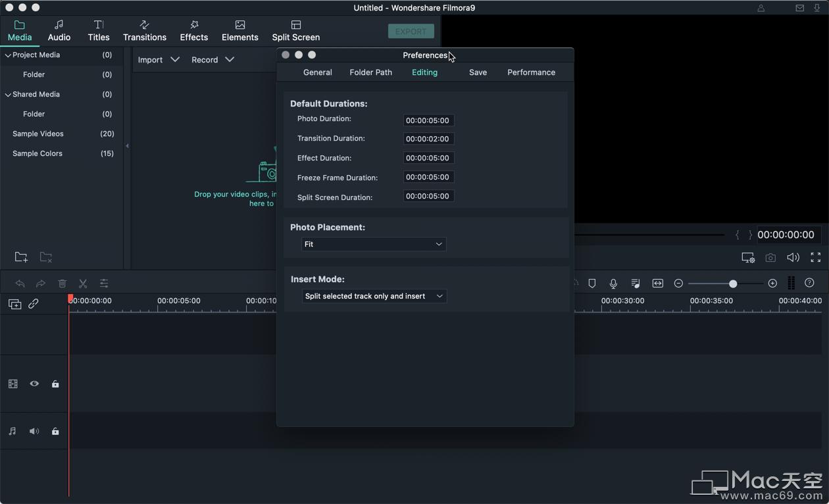This screenshot has height=504, width=829.
Task: Click the timeline zoom-in plus icon
Action: 772,284
